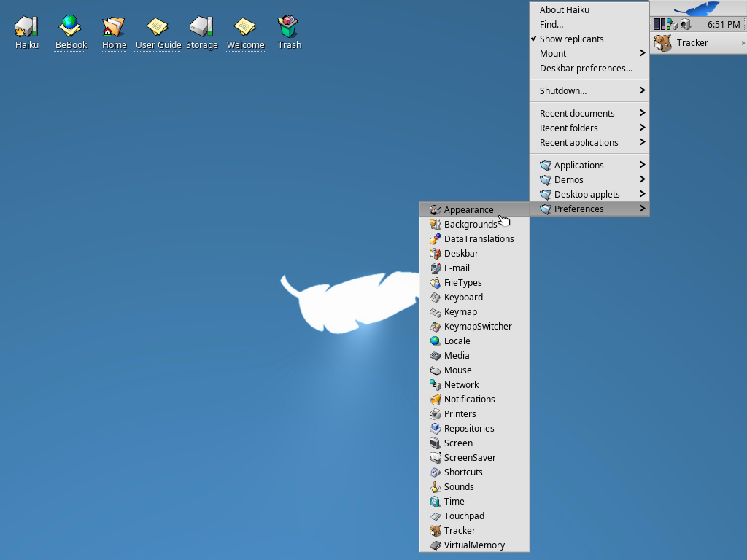This screenshot has width=747, height=560.
Task: Click the Haiku leaf logo in Deskbar
Action: coord(698,9)
